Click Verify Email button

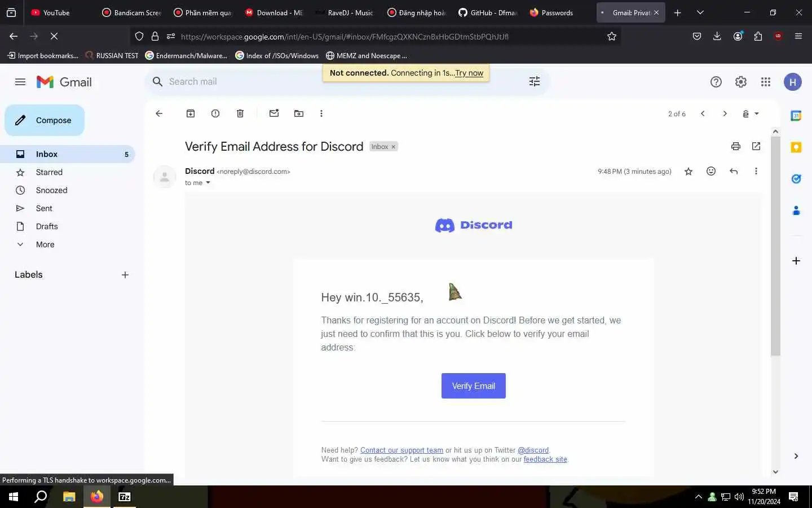coord(474,386)
